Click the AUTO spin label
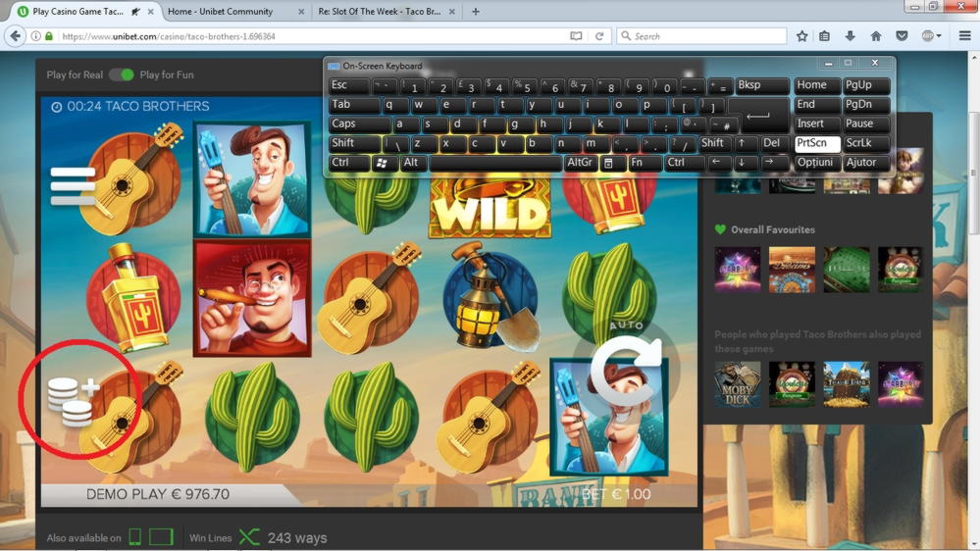 pos(626,326)
